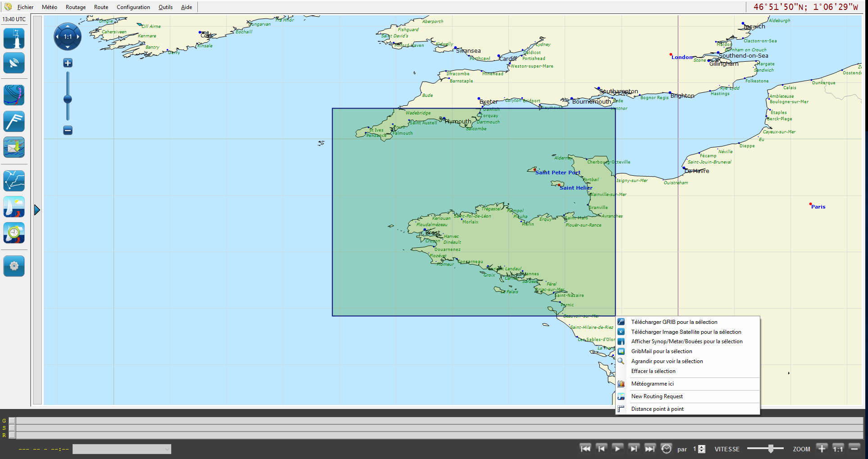Open the GRIB mail download icon

(x=14, y=147)
